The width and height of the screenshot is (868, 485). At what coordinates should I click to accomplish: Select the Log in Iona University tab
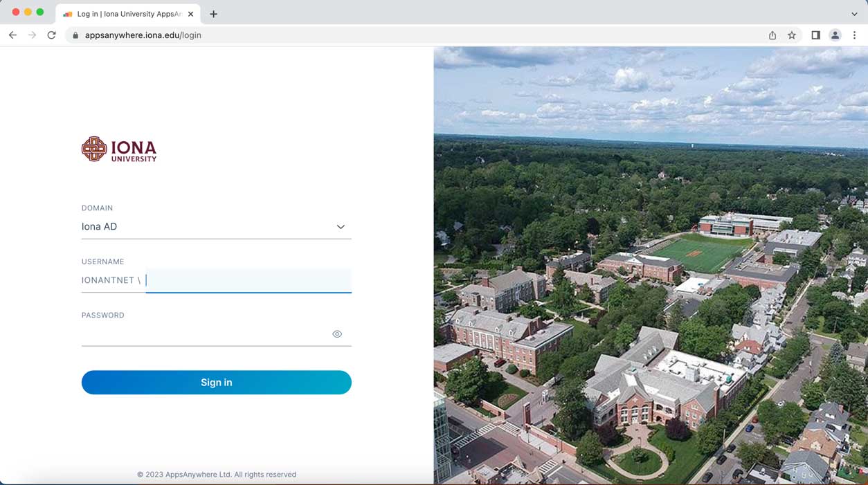pos(128,14)
